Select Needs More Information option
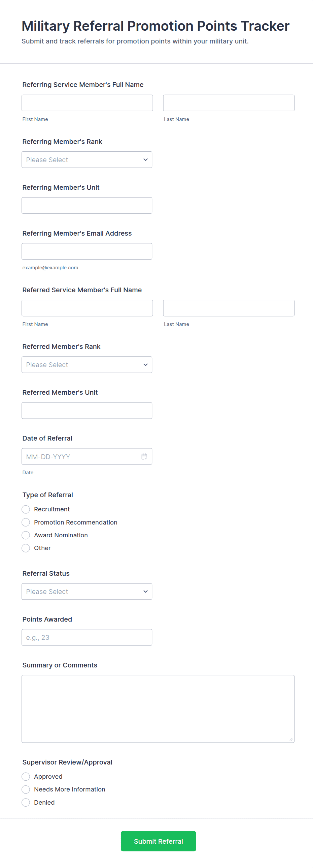Viewport: 313px width, 868px height. coord(26,789)
